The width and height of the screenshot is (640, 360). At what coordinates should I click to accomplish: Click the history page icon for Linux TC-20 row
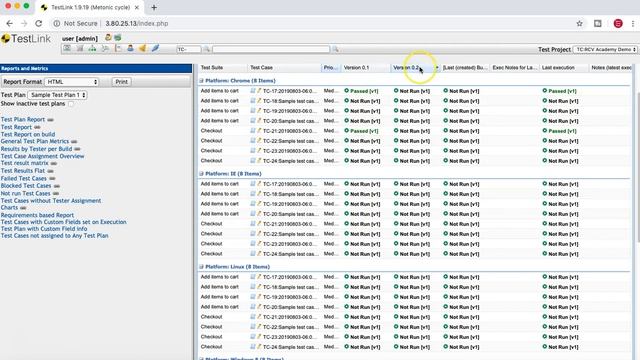pos(253,307)
